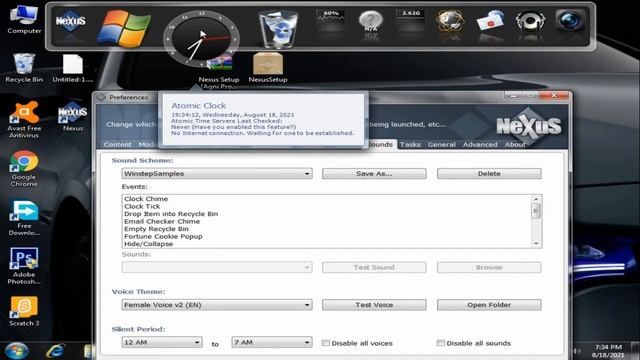Click the Browse button
The width and height of the screenshot is (640, 360).
click(x=489, y=267)
